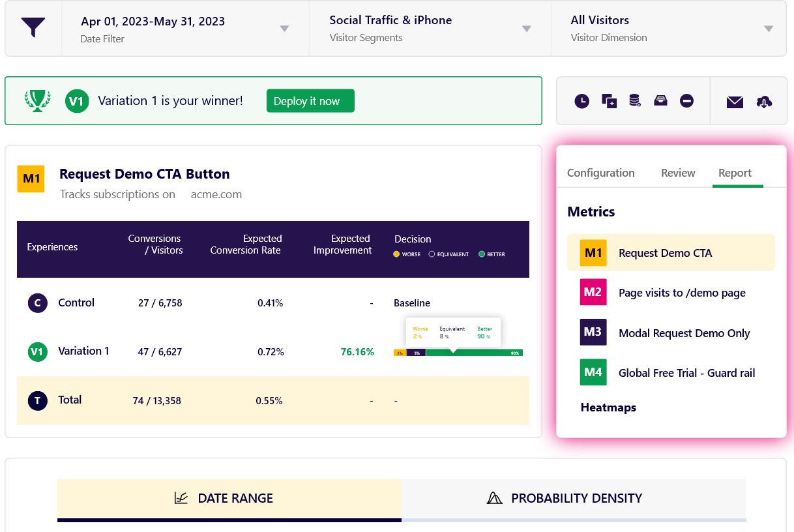Switch to the Review tab
The height and width of the screenshot is (532, 794).
[678, 173]
